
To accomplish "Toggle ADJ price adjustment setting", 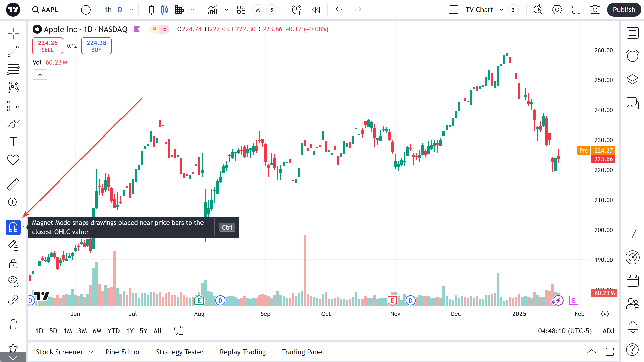I will click(608, 331).
